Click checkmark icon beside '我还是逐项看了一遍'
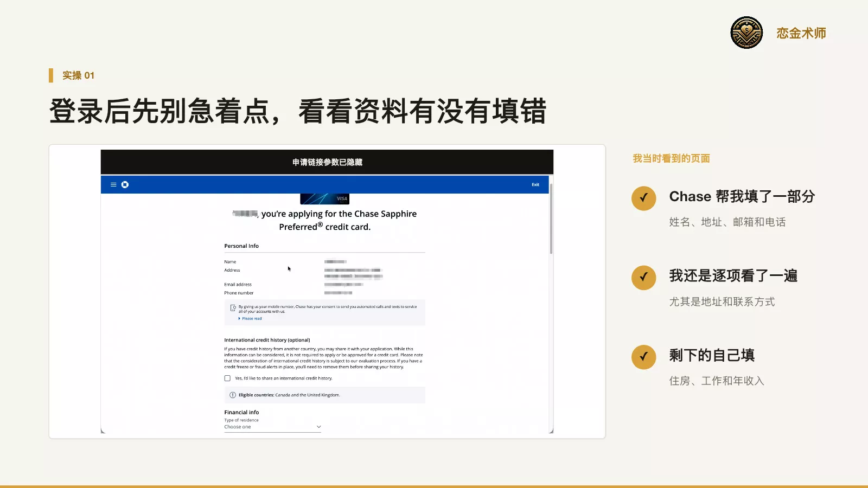868x488 pixels. [x=644, y=278]
